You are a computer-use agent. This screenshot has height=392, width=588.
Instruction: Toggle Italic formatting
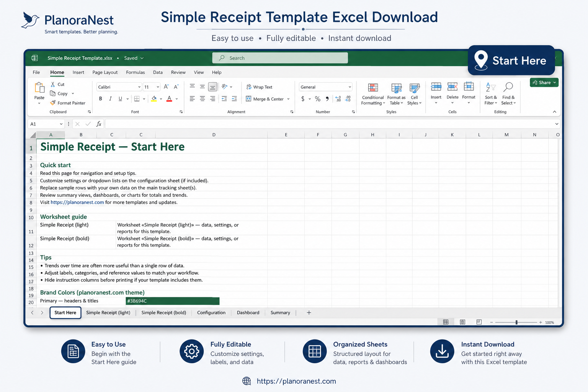pyautogui.click(x=110, y=99)
